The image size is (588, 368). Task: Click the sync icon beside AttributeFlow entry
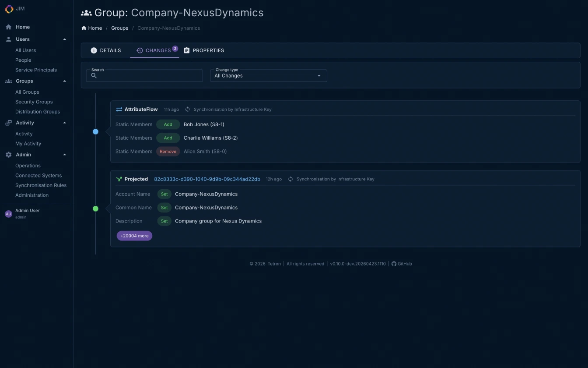coord(187,109)
